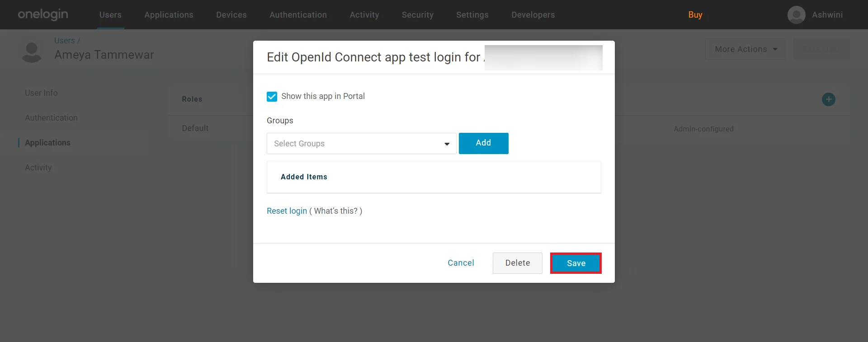Click the Reset login link
Screen dimensions: 868x342
click(287, 211)
